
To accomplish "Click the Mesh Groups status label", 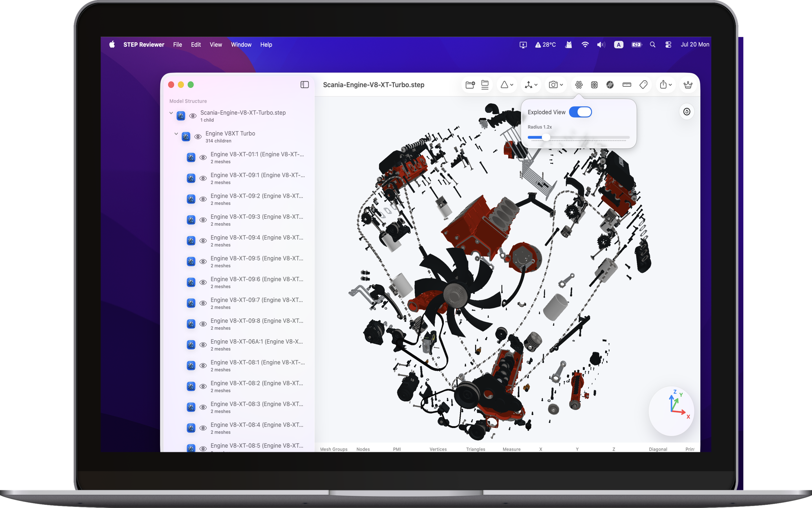I will coord(334,449).
